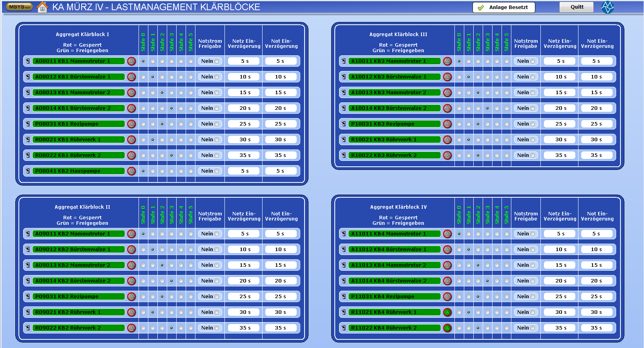Click status triangle for A08011 KB1 Mammutrotor 1
This screenshot has height=348, width=644.
click(x=131, y=61)
